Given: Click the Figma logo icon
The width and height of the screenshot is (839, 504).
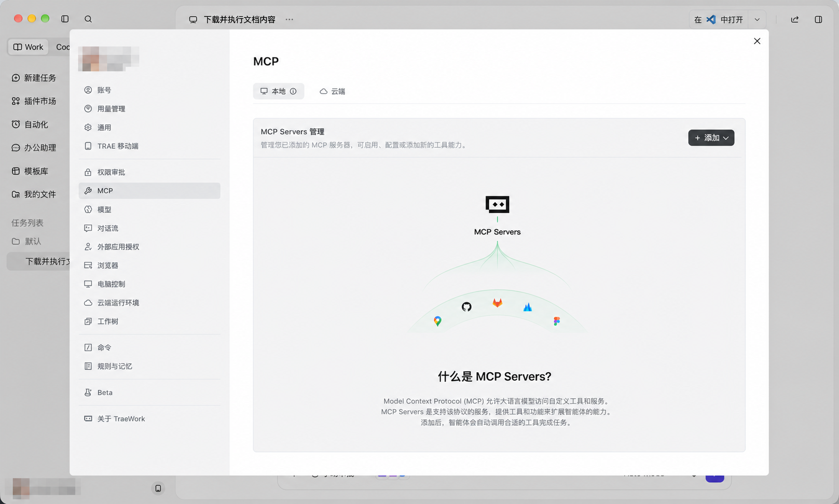Looking at the screenshot, I should [557, 321].
